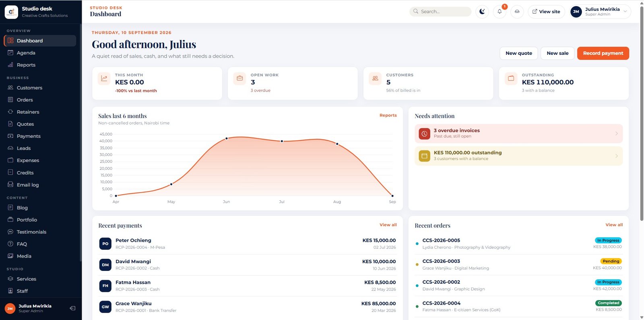Go to Portfolio in the sidebar
This screenshot has height=320, width=644.
40,220
